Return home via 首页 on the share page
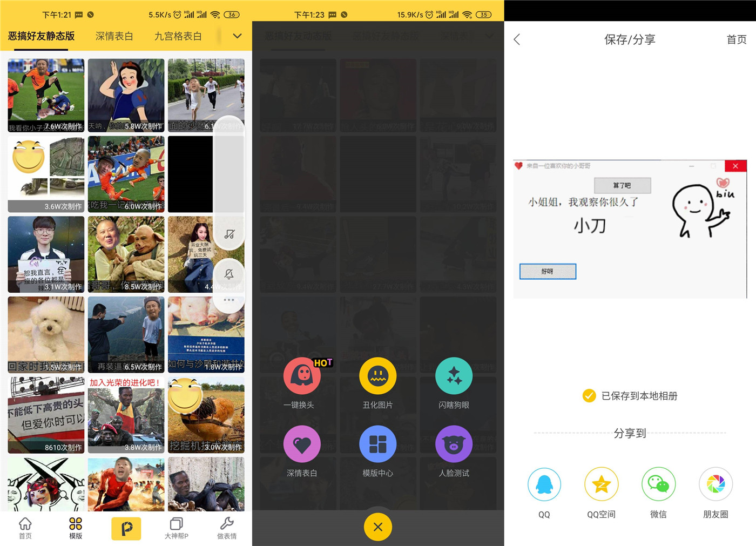756x546 pixels. click(x=736, y=39)
